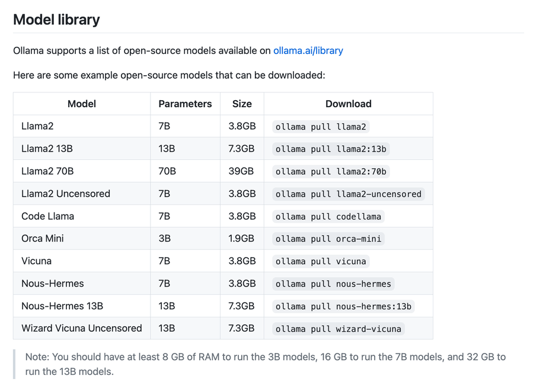Select the 'ollama pull llama2' code
533x392 pixels.
[x=321, y=127]
